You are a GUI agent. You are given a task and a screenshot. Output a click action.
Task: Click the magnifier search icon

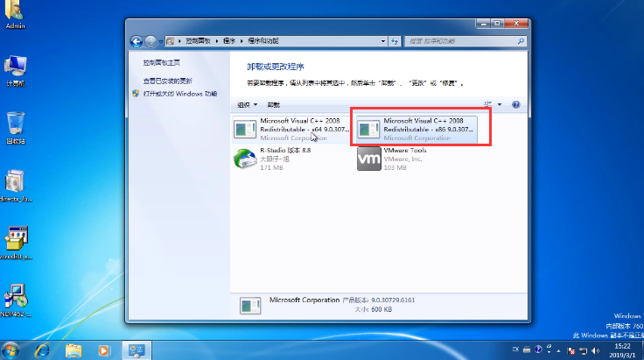click(521, 41)
